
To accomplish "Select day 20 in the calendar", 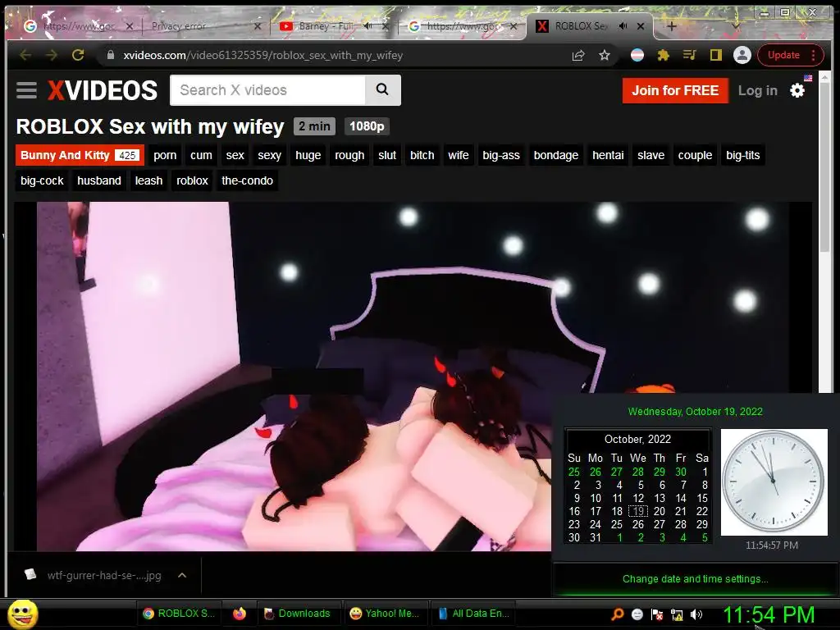I will (660, 512).
